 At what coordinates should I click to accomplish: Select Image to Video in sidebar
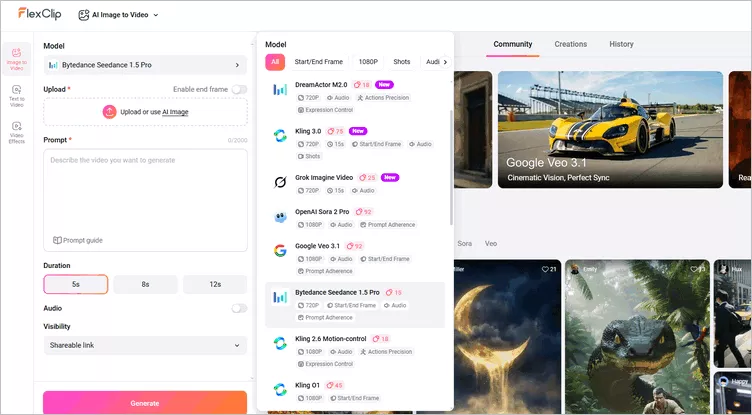17,59
